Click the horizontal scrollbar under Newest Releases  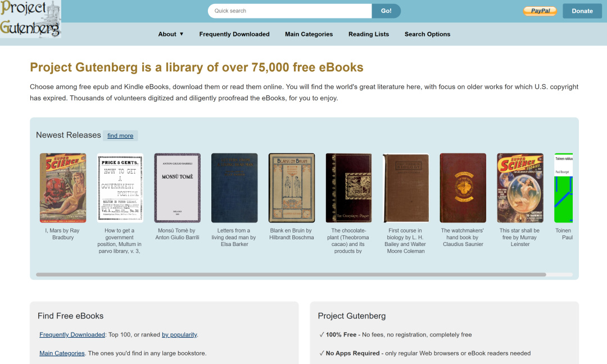pyautogui.click(x=291, y=275)
